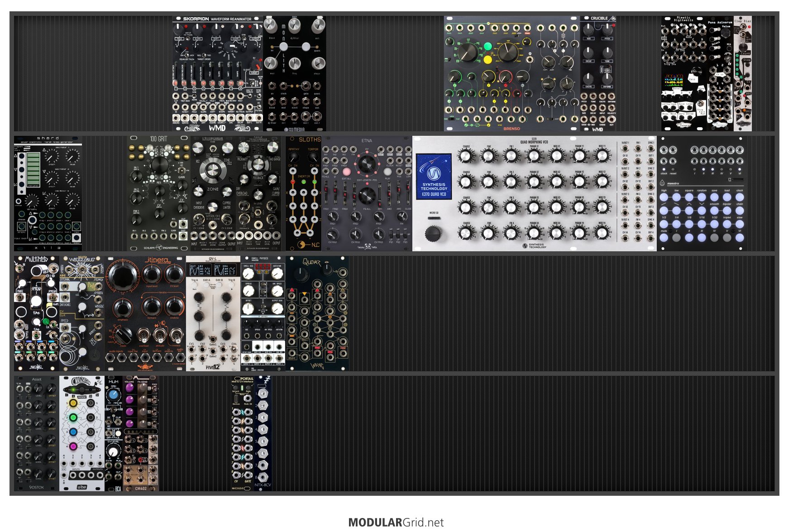
Task: Toggle the Maestro 'triplet' pad
Action: [727, 224]
